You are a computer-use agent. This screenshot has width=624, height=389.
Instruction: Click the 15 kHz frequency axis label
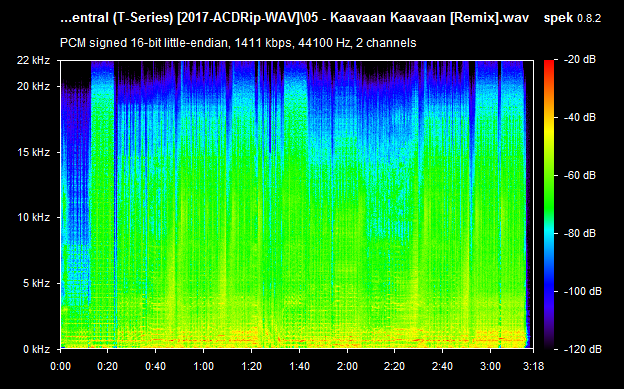click(x=33, y=152)
